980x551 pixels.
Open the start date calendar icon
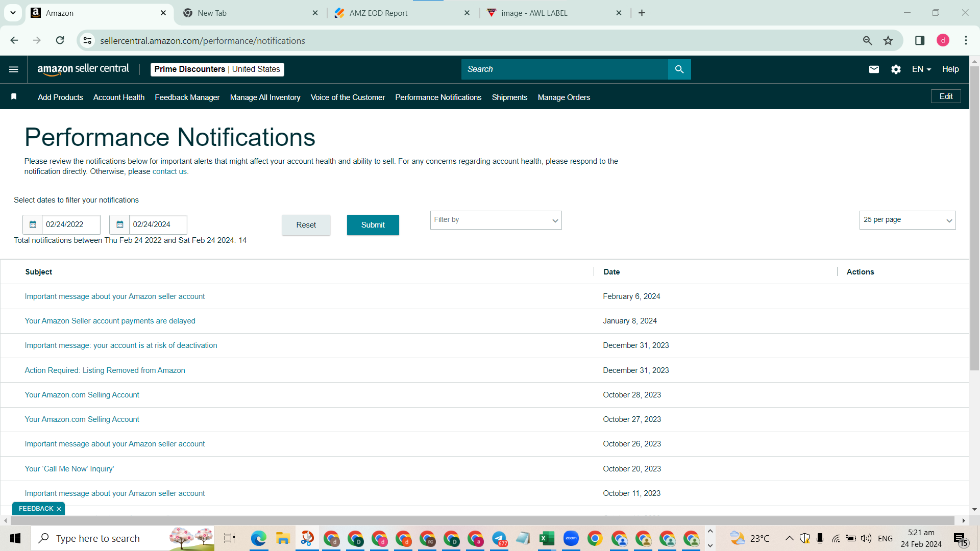click(33, 224)
